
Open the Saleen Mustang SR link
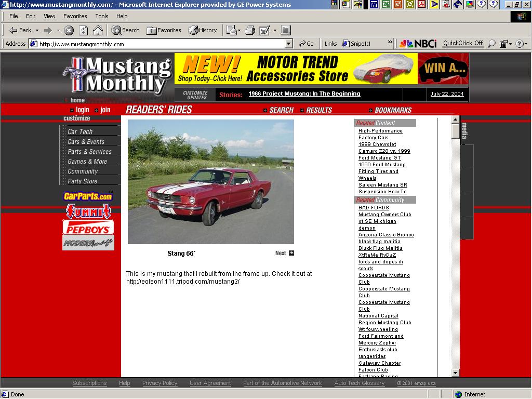click(383, 185)
